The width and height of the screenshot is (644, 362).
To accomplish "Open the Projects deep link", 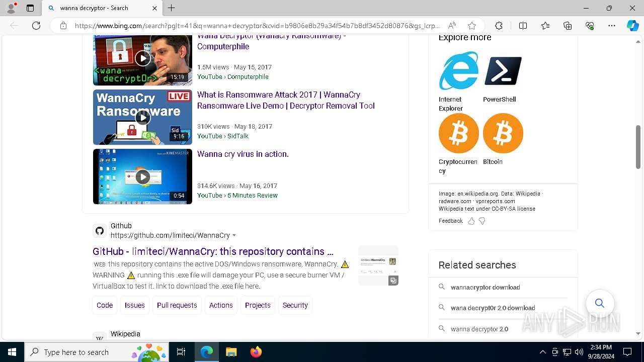I will [258, 305].
